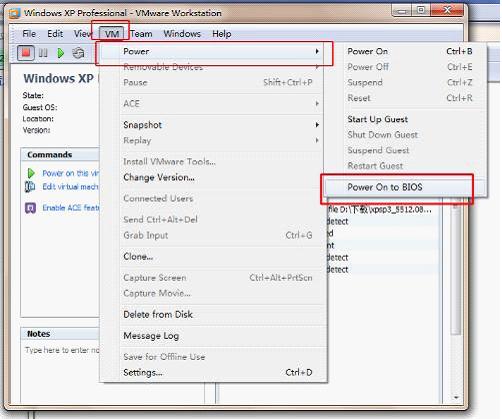The width and height of the screenshot is (502, 419).
Task: Click the green play icon beside Power on this virtual machine
Action: [31, 173]
